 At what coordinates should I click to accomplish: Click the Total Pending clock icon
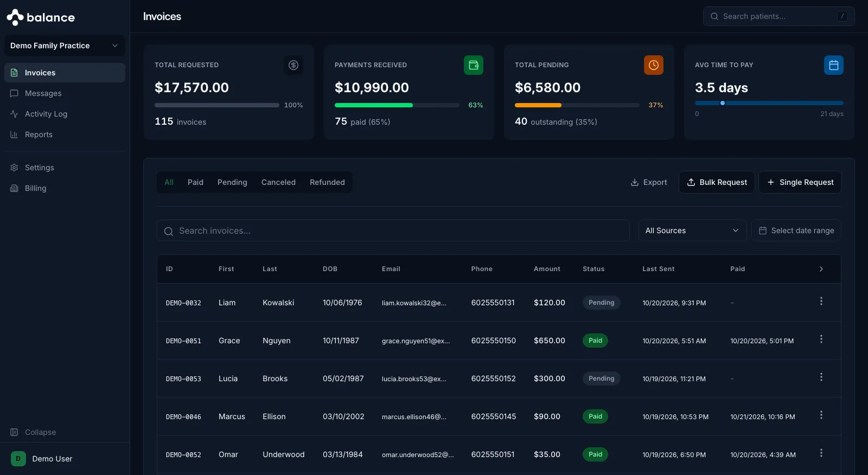[654, 65]
